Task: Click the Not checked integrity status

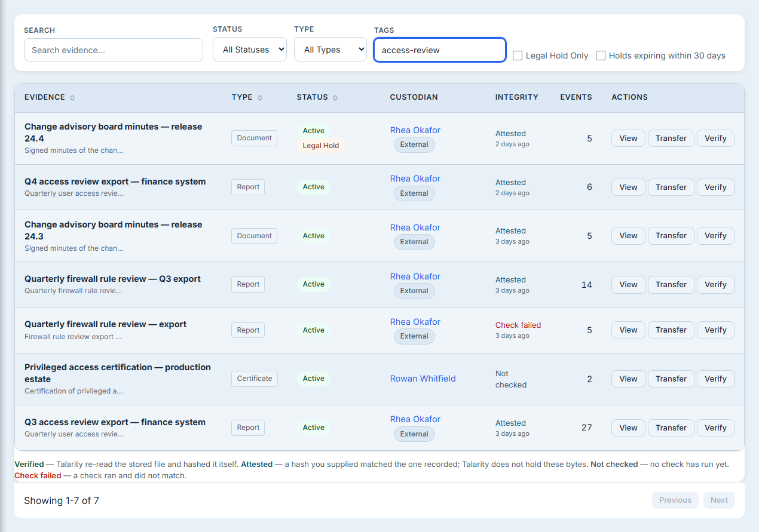Action: tap(511, 379)
